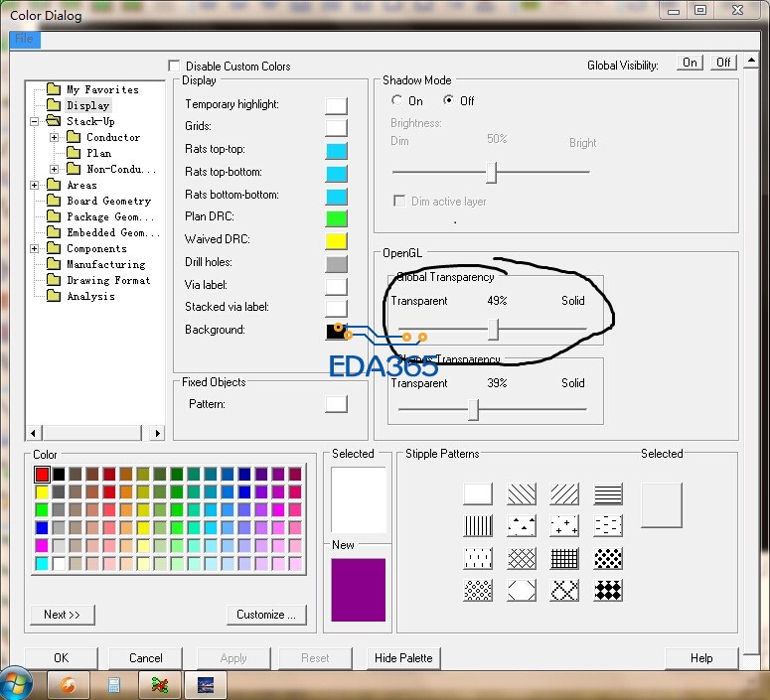This screenshot has height=700, width=770.
Task: Click the tree panel right scroll arrow
Action: pos(157,433)
